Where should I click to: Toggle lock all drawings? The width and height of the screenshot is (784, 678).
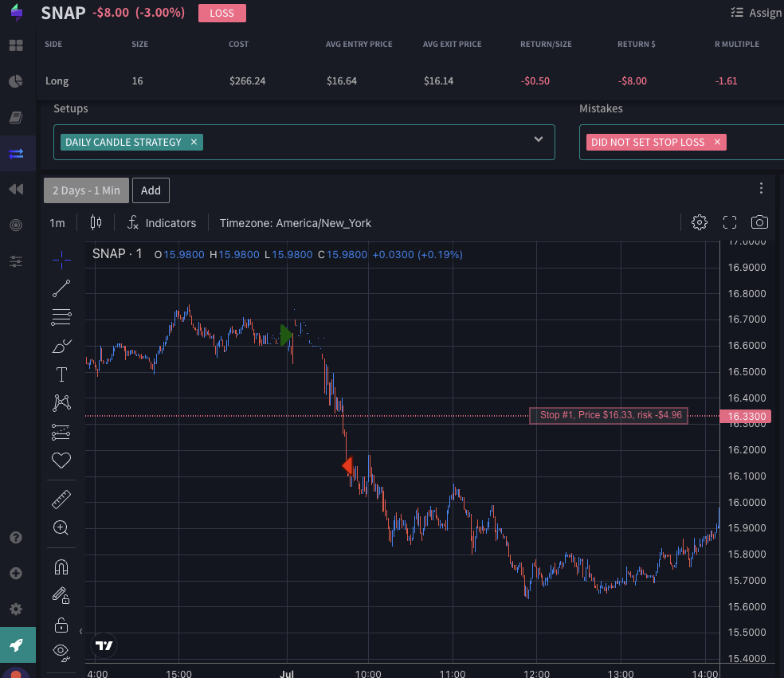[x=61, y=624]
